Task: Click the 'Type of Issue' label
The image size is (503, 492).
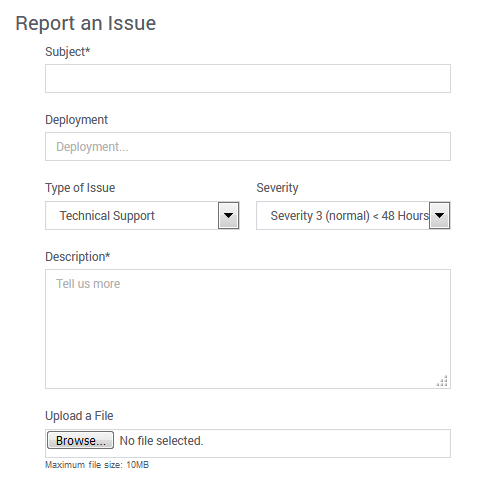Action: (80, 188)
